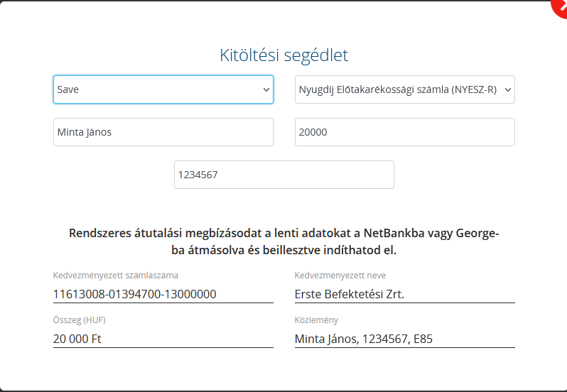Click the "Kedvezményezett neve" label

coord(340,276)
